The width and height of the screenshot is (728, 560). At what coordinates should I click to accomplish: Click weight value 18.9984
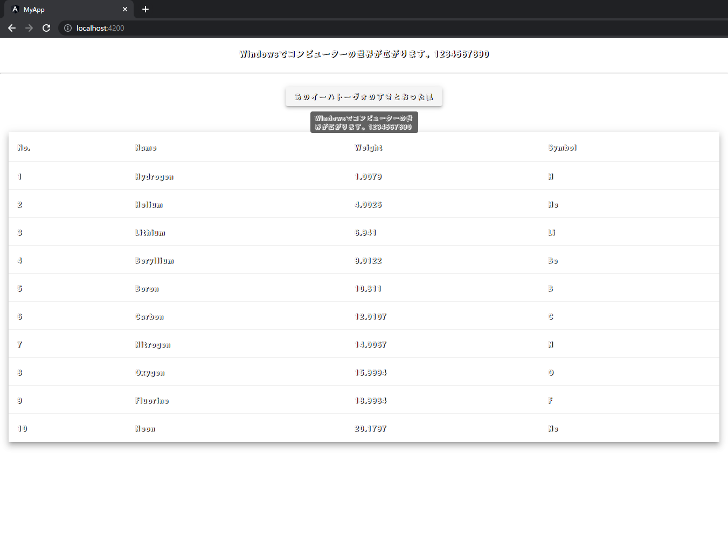coord(371,401)
